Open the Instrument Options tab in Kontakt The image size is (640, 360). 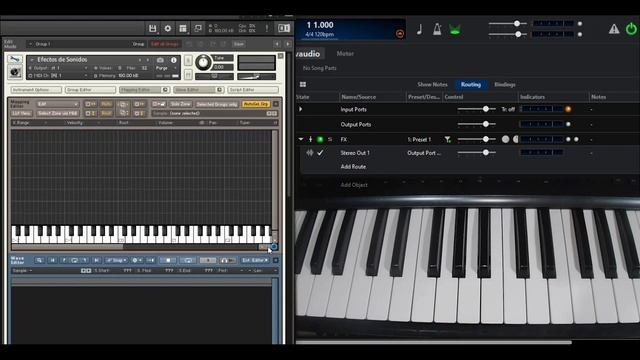(x=36, y=89)
